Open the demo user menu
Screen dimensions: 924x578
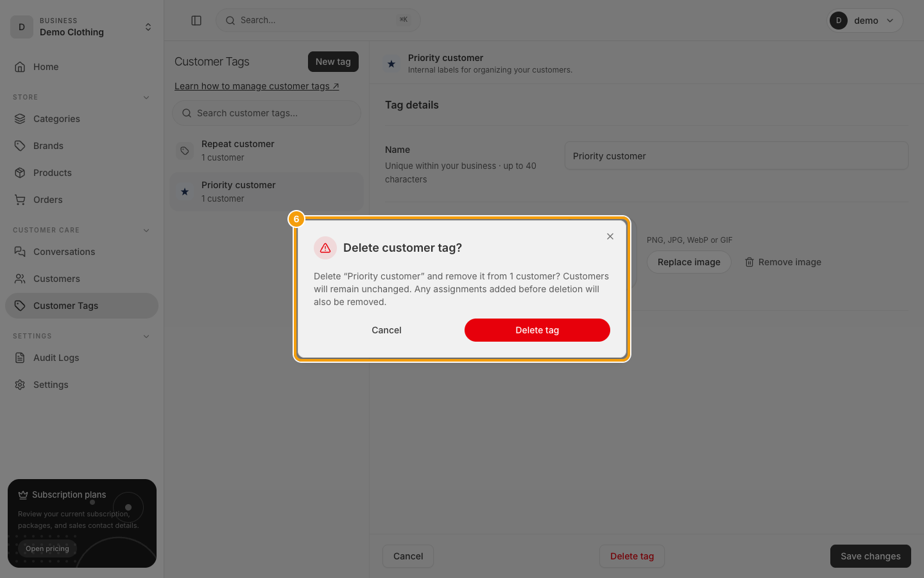click(x=864, y=21)
